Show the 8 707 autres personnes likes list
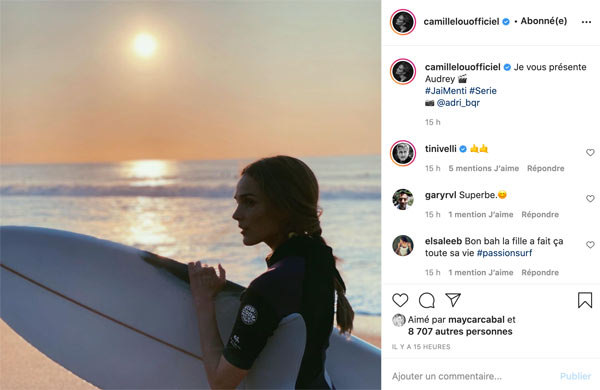 (x=460, y=331)
